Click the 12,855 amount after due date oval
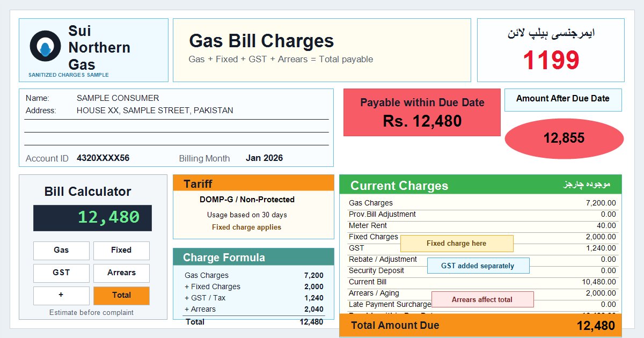 (x=564, y=138)
